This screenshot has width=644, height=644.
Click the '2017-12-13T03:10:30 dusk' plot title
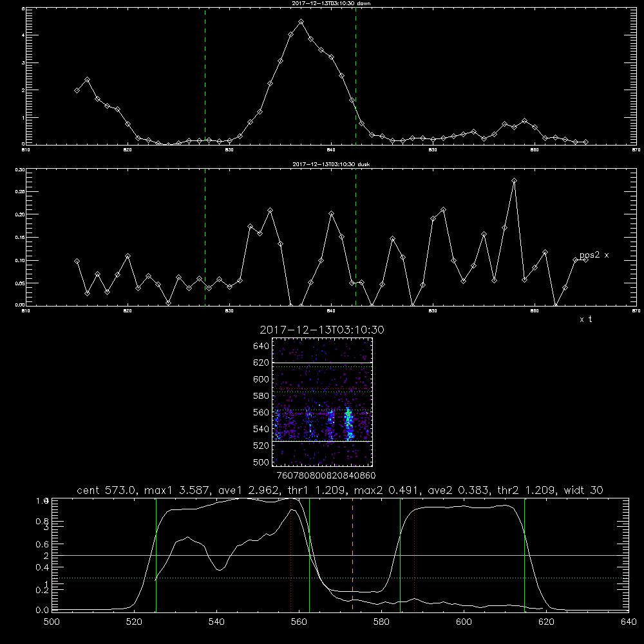click(331, 164)
